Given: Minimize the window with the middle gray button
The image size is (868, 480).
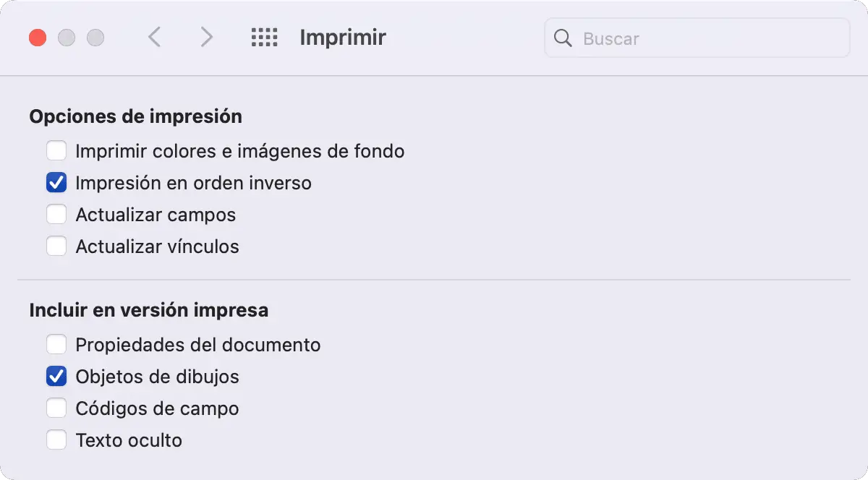Looking at the screenshot, I should 67,38.
